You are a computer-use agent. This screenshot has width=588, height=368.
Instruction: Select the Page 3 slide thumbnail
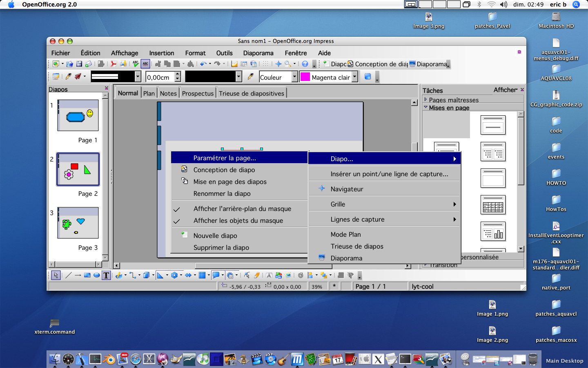click(x=78, y=223)
